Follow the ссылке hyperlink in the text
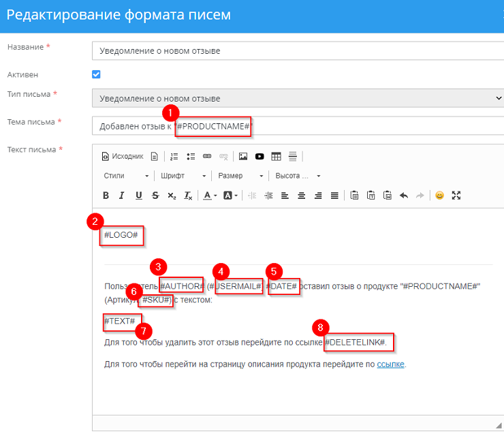 coord(390,364)
